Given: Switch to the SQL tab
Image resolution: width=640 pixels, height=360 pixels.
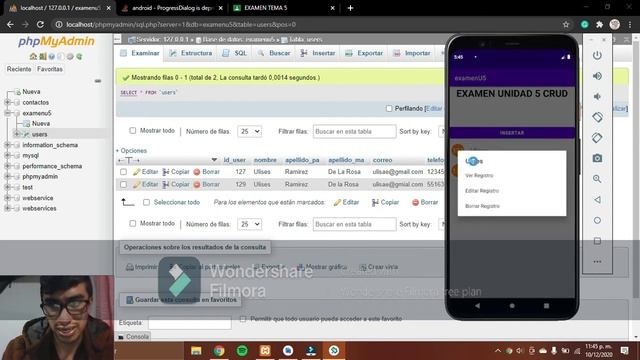Looking at the screenshot, I should point(235,53).
